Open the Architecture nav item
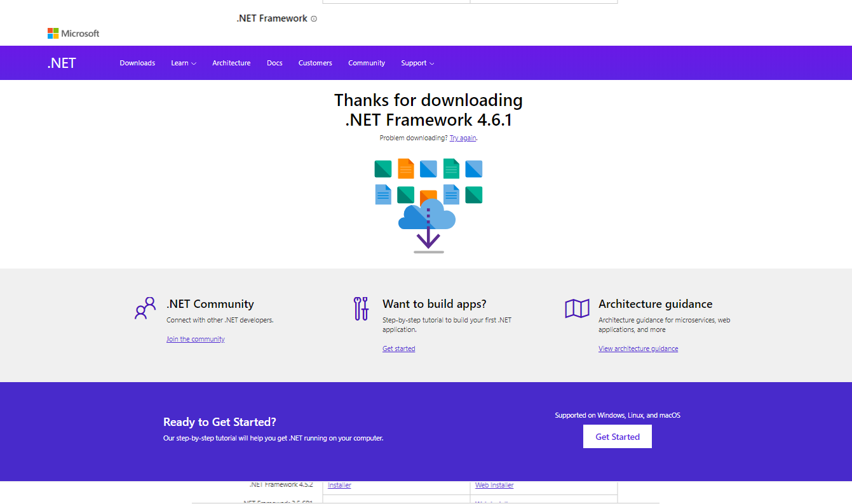The image size is (852, 504). click(231, 63)
